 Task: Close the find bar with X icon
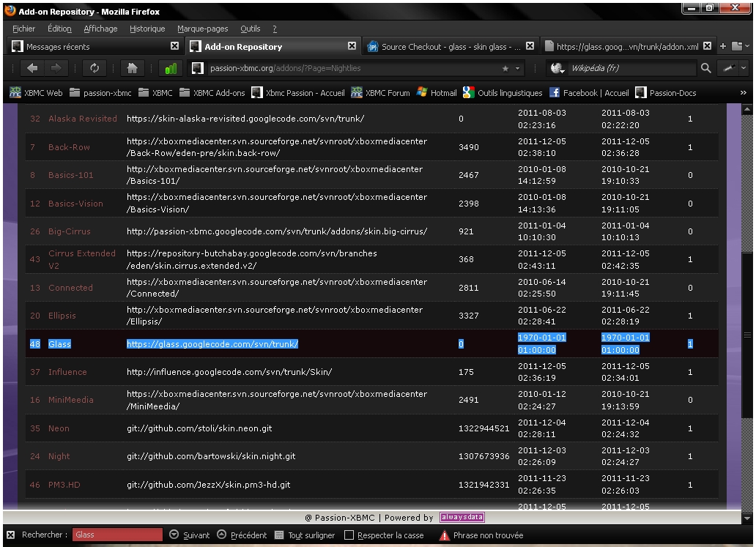pos(10,535)
